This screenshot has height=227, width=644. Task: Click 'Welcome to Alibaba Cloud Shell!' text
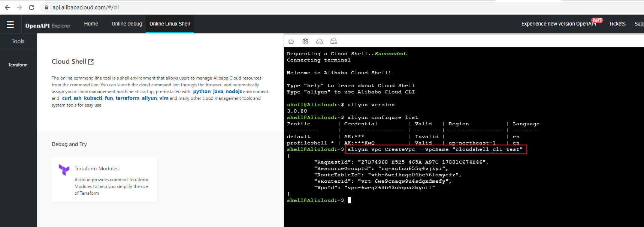(x=339, y=73)
